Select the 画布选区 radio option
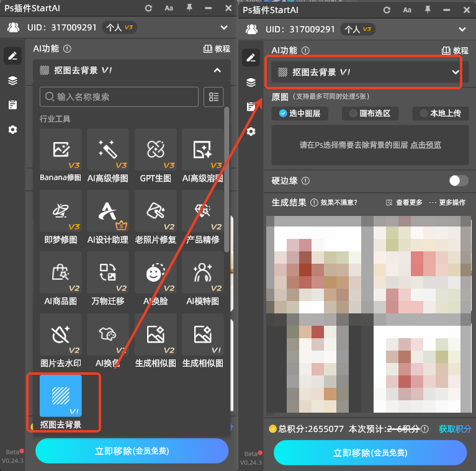The height and width of the screenshot is (471, 476). click(370, 114)
